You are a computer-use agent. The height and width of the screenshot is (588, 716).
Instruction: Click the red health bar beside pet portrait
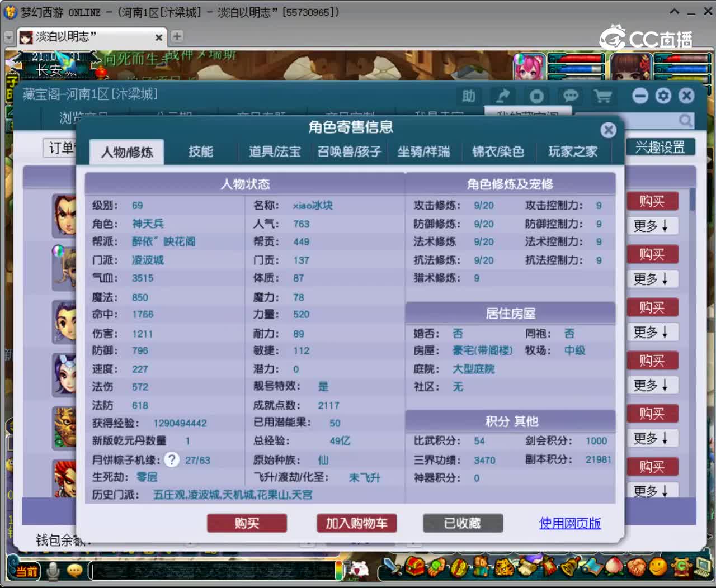click(576, 59)
